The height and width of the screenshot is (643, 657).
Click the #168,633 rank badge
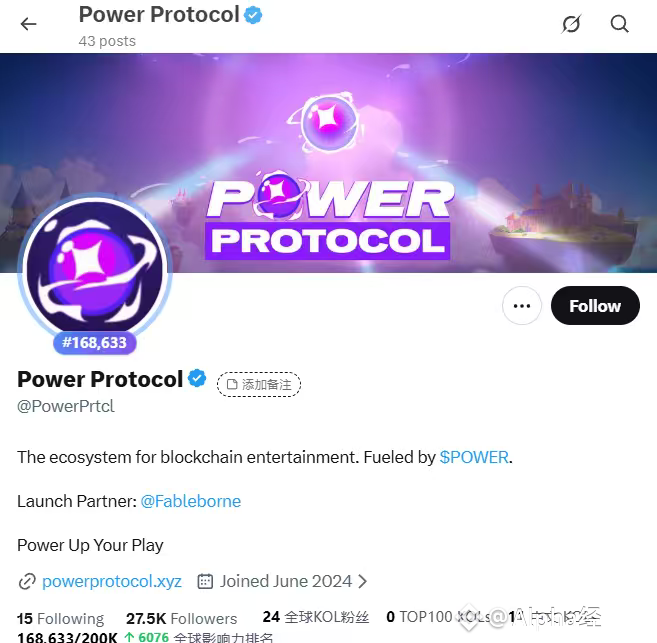pos(95,343)
